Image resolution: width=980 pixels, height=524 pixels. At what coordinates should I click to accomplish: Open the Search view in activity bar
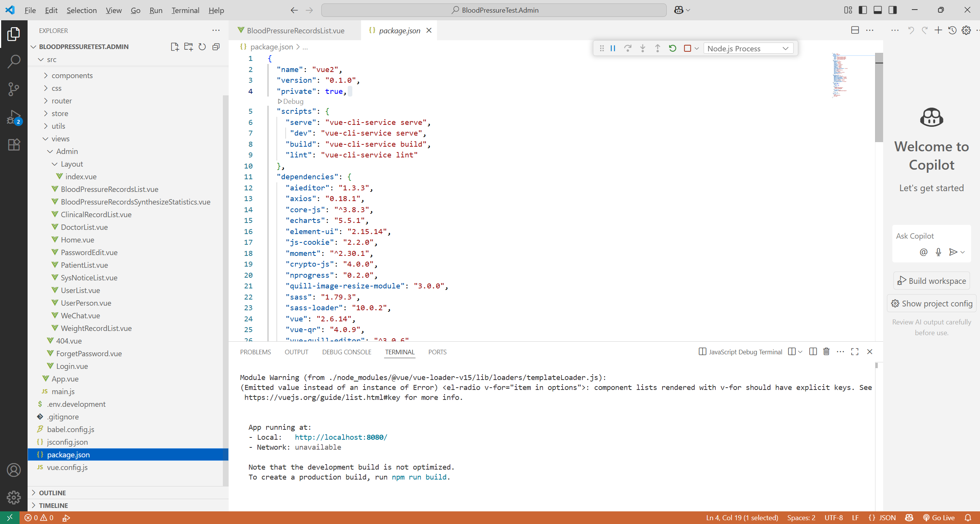click(14, 61)
